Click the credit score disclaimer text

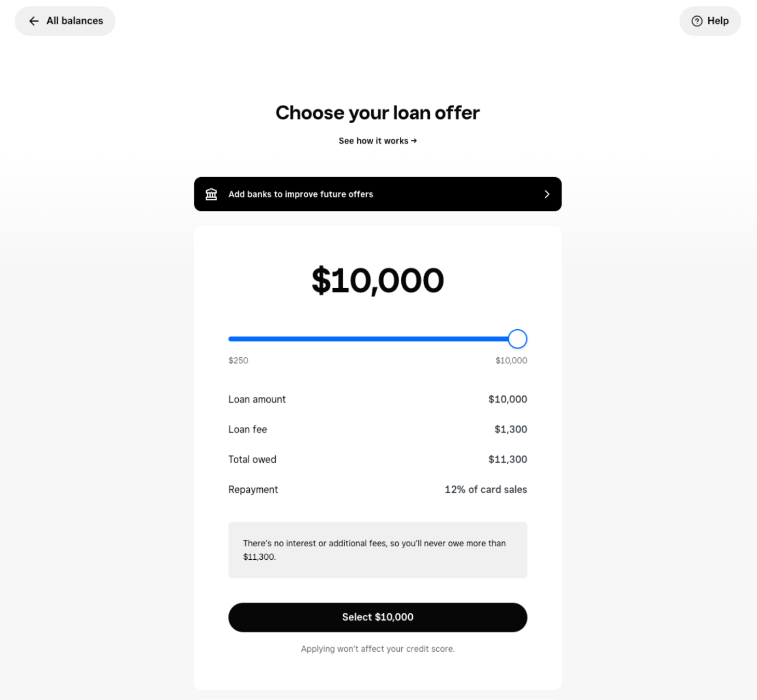tap(377, 649)
